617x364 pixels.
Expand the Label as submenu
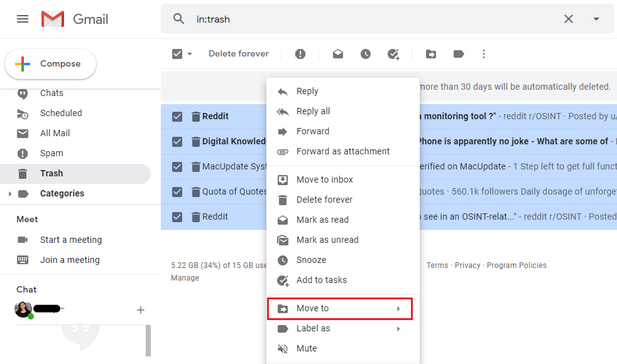click(343, 329)
